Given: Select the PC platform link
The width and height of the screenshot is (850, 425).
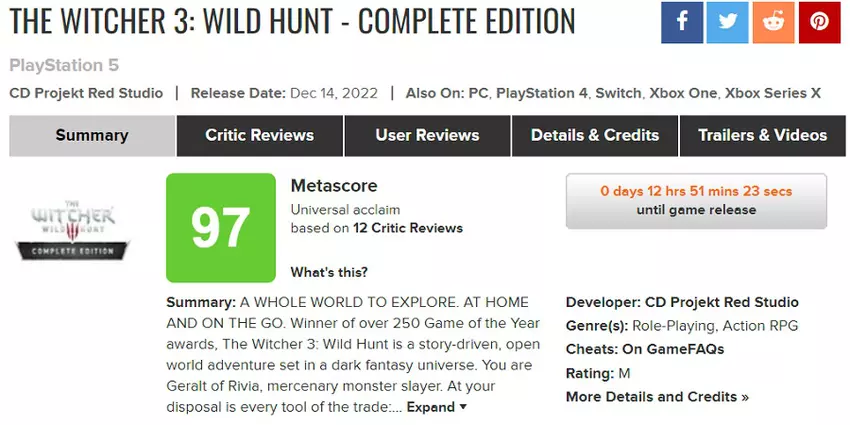Looking at the screenshot, I should (x=478, y=93).
